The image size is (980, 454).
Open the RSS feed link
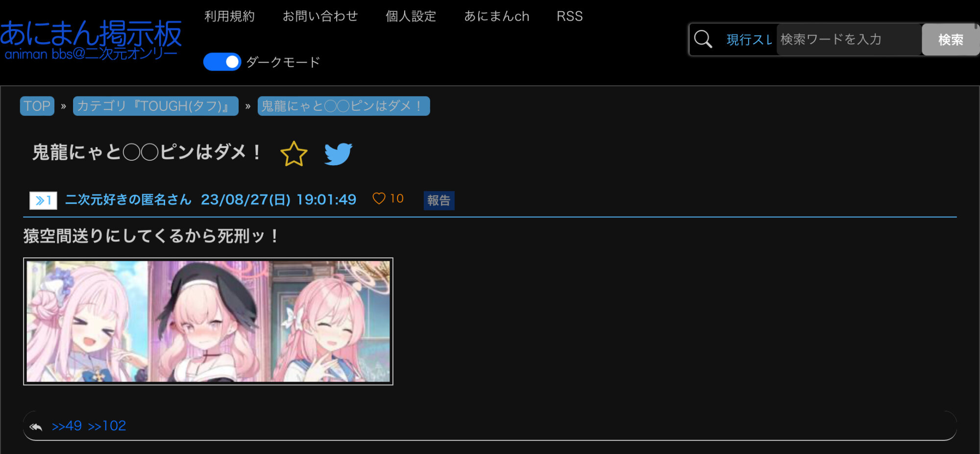tap(569, 16)
